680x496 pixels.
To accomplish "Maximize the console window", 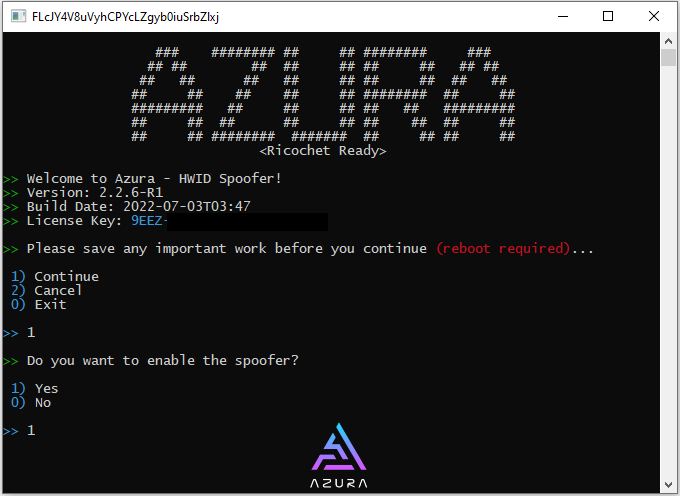I will (608, 16).
